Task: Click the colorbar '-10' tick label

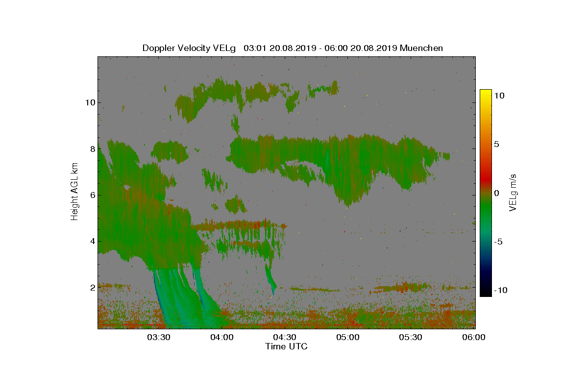Action: (x=501, y=290)
